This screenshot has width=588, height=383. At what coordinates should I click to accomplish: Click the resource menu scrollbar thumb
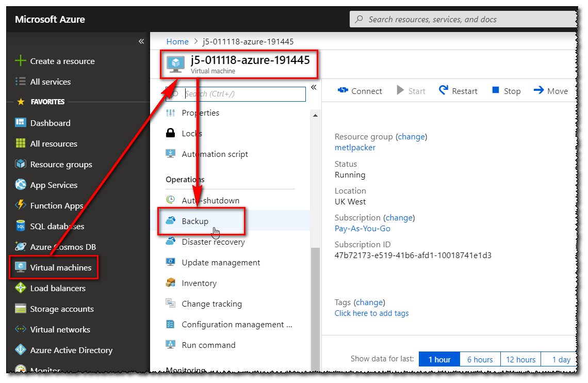coord(315,310)
